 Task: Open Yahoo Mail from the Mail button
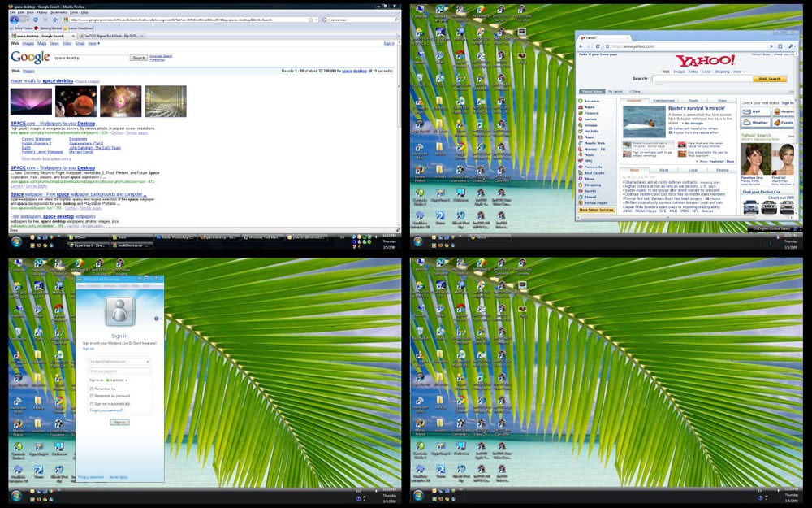click(754, 110)
